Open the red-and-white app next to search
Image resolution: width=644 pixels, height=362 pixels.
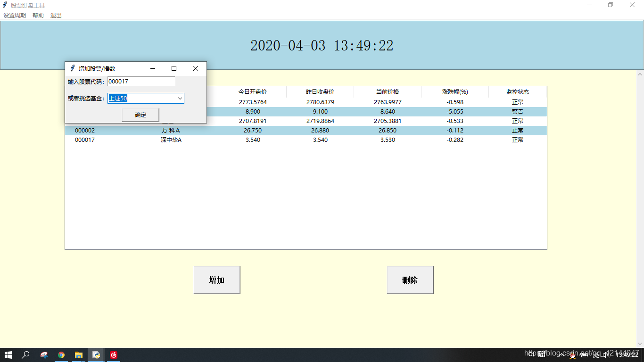click(x=44, y=355)
